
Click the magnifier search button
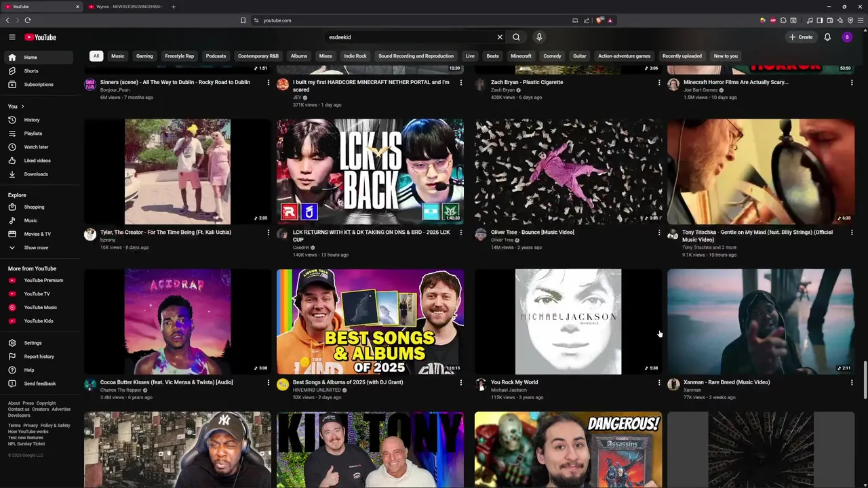click(516, 37)
